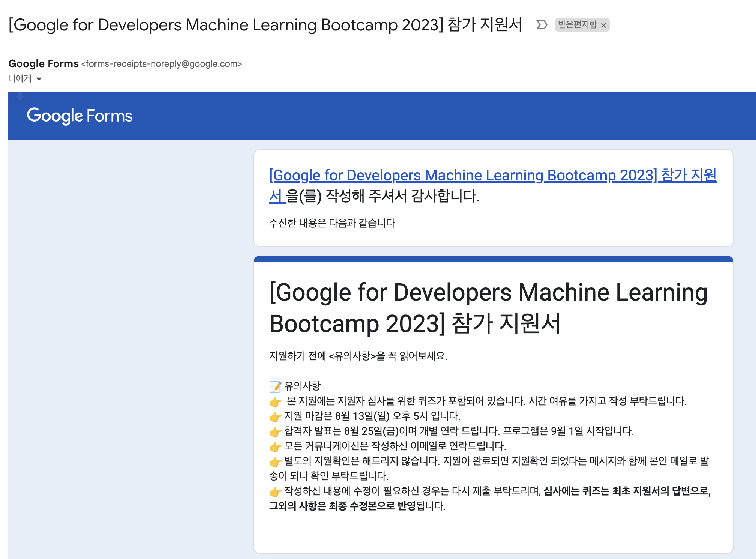Click the form title inside the response card
756x559 pixels.
click(x=488, y=308)
